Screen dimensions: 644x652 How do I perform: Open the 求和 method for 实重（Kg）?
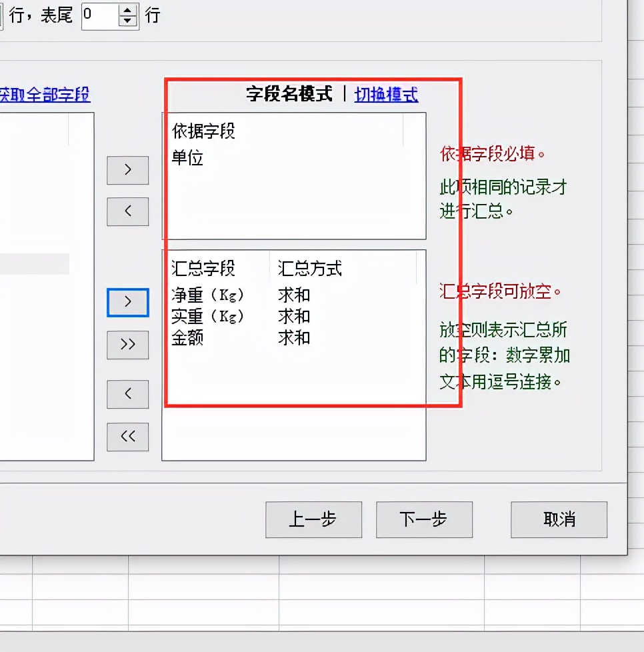click(x=293, y=316)
